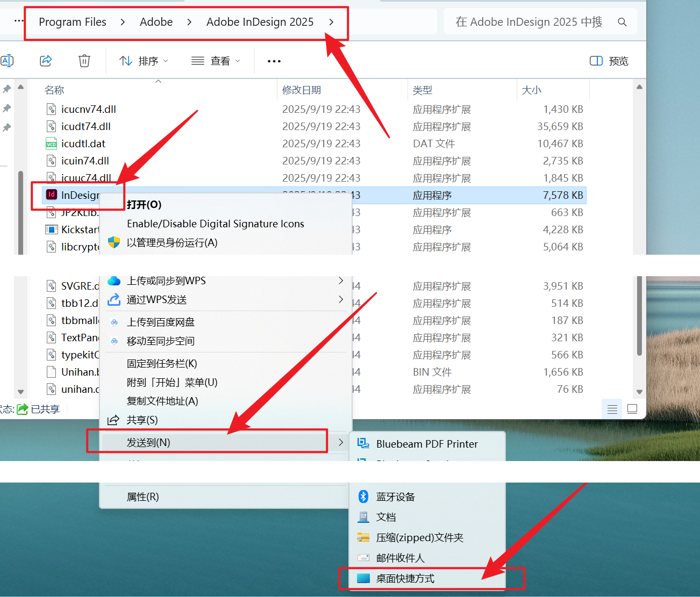Click the Bluetooth icon in submenu

pos(363,497)
